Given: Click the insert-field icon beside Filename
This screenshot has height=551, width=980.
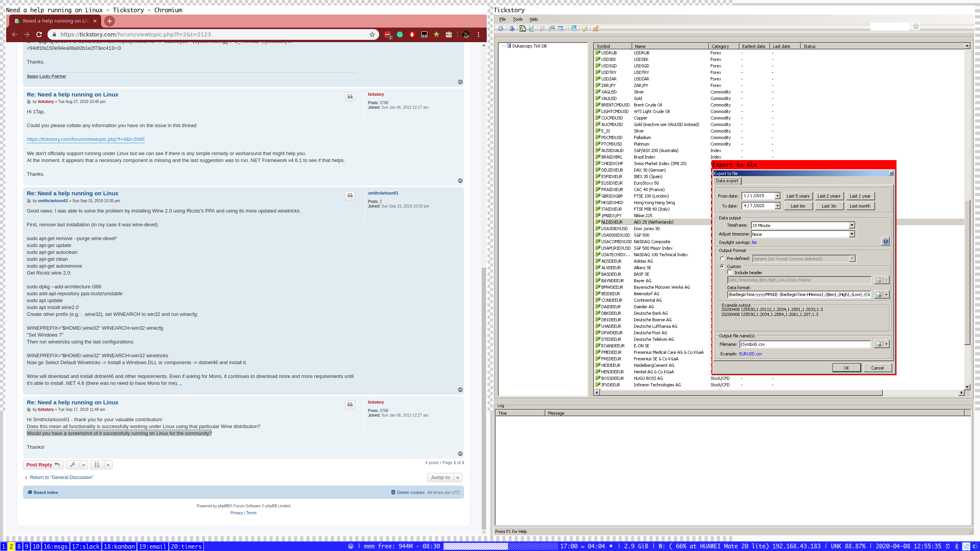Looking at the screenshot, I should [879, 344].
